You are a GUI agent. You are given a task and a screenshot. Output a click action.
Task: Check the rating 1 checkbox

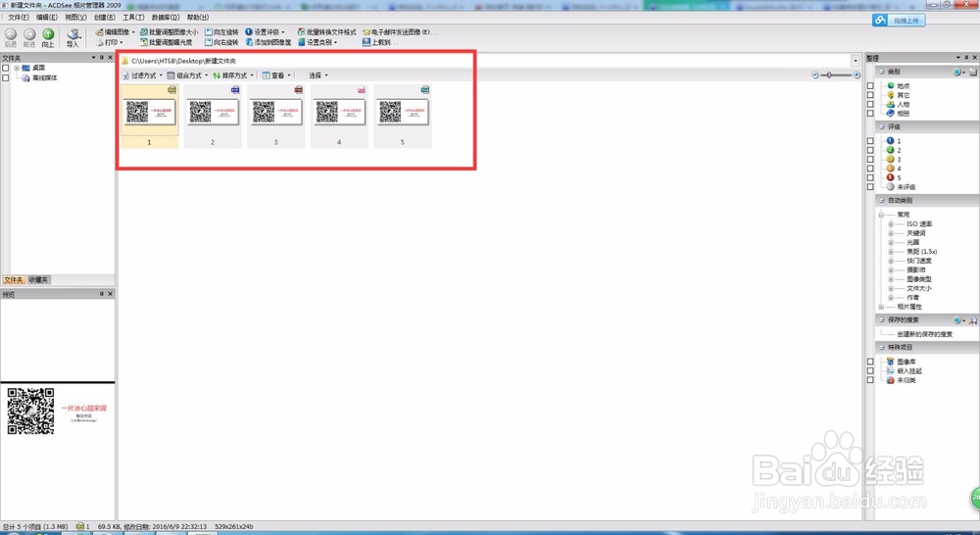870,141
